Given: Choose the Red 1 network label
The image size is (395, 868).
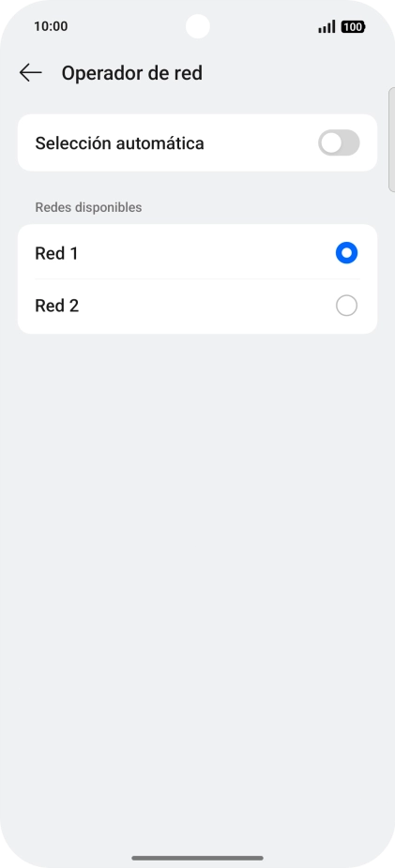Looking at the screenshot, I should (56, 253).
